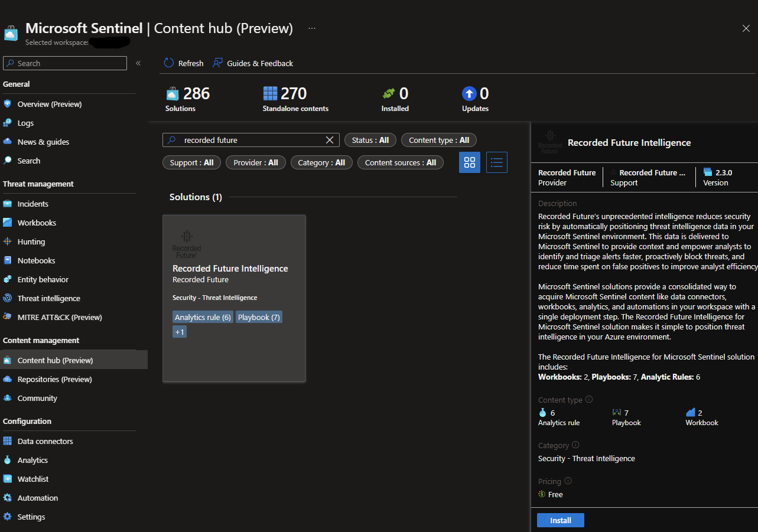Open MITRE ATT&CK (Preview) page
This screenshot has width=758, height=532.
(x=59, y=317)
